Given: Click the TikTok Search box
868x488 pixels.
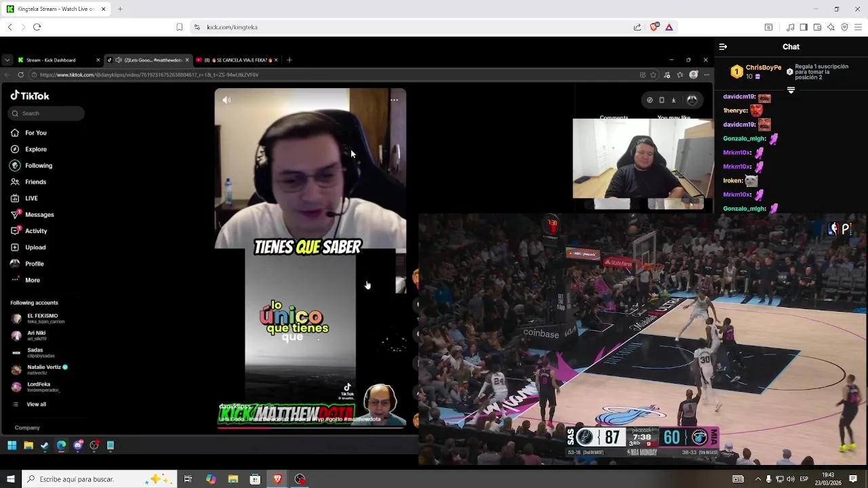Looking at the screenshot, I should 47,113.
